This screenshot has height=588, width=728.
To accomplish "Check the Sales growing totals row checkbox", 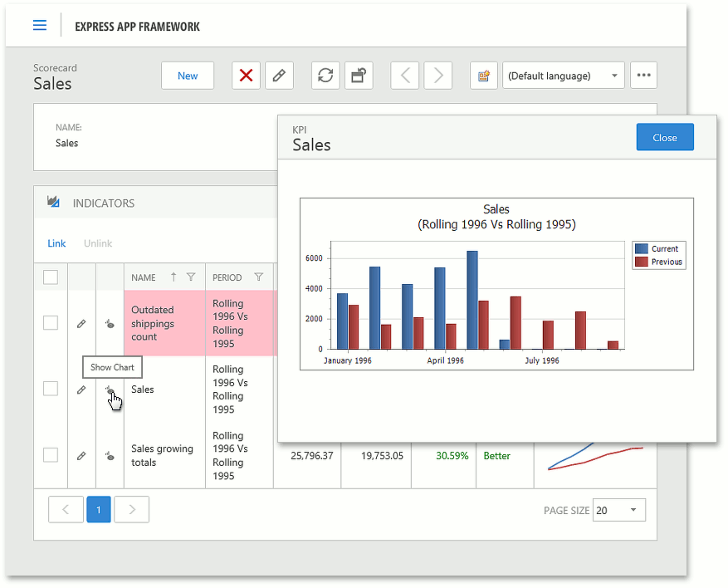I will (x=50, y=454).
